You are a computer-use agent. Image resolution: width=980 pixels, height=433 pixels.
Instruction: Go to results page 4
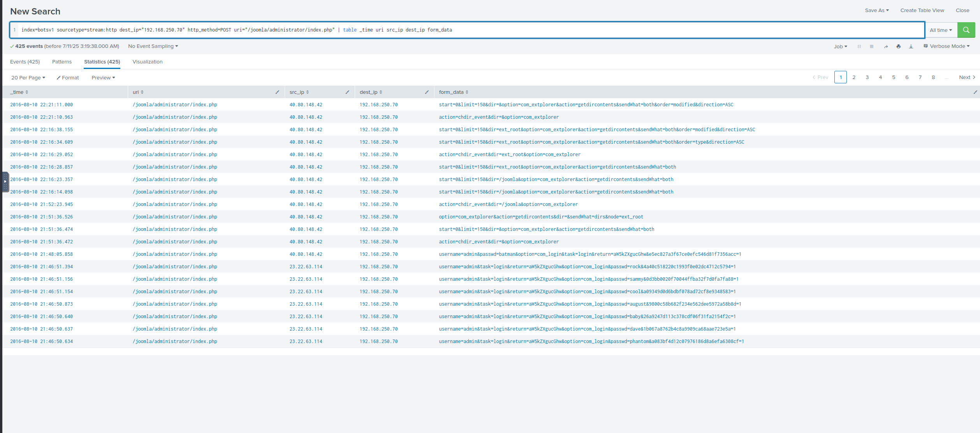[x=880, y=77]
